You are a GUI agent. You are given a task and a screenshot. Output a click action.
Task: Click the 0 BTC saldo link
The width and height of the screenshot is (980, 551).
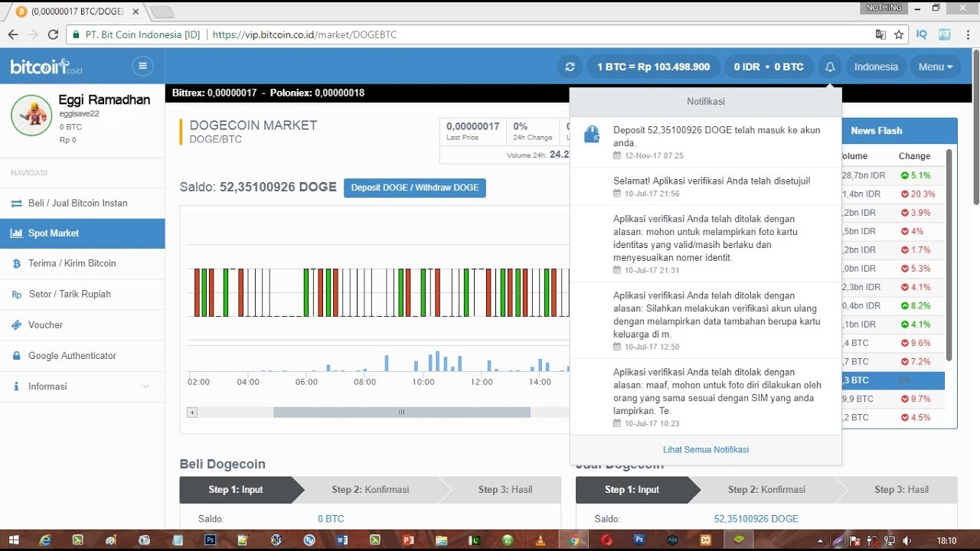[331, 519]
